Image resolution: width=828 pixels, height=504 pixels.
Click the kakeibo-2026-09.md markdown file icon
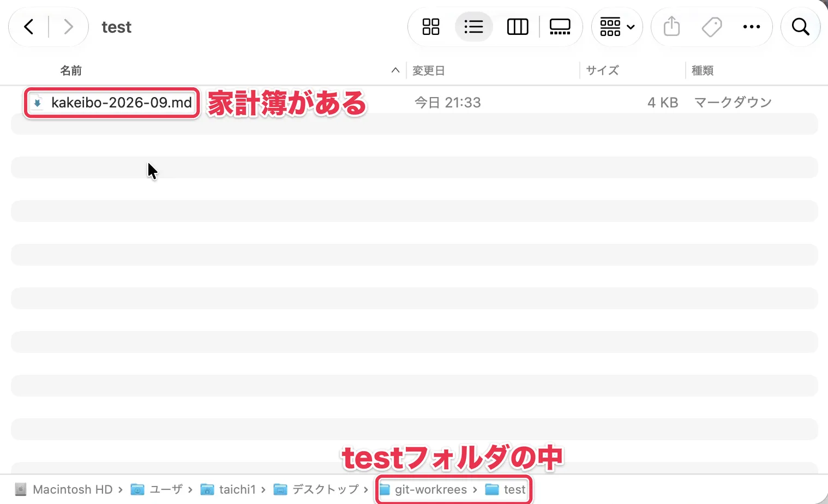(37, 103)
